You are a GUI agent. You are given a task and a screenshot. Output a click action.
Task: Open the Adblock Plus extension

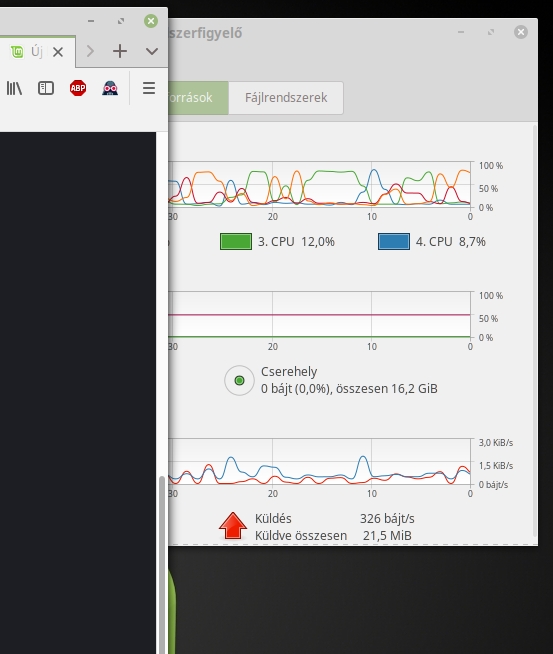pos(78,88)
